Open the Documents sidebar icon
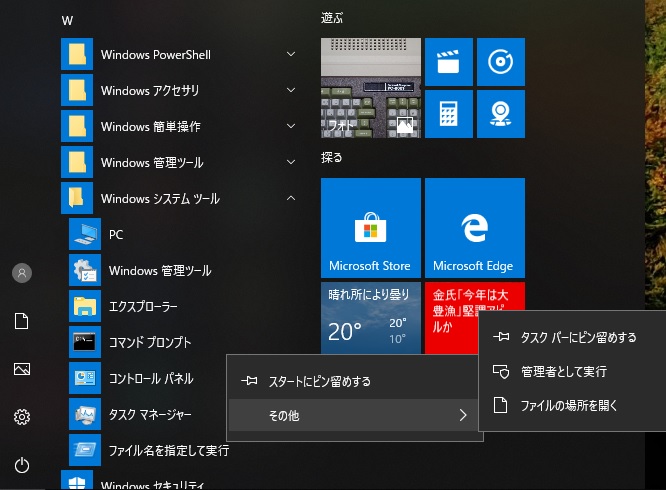Viewport: 666px width, 490px height. point(22,321)
